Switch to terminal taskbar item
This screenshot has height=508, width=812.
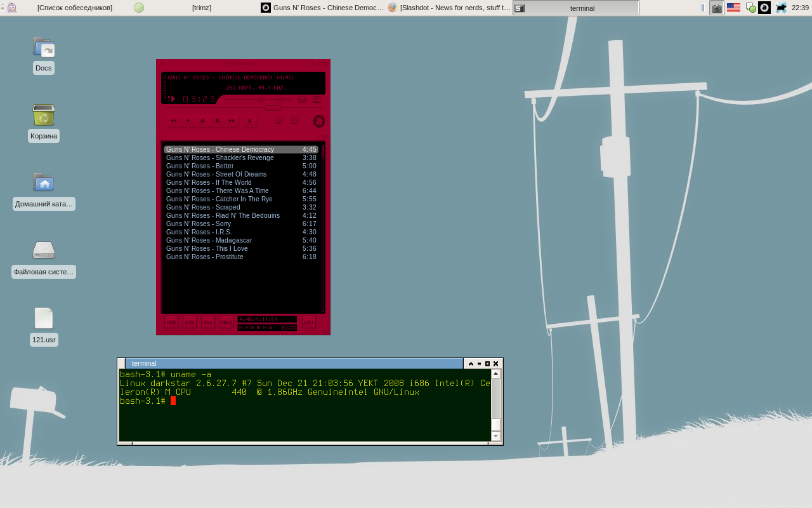point(576,8)
